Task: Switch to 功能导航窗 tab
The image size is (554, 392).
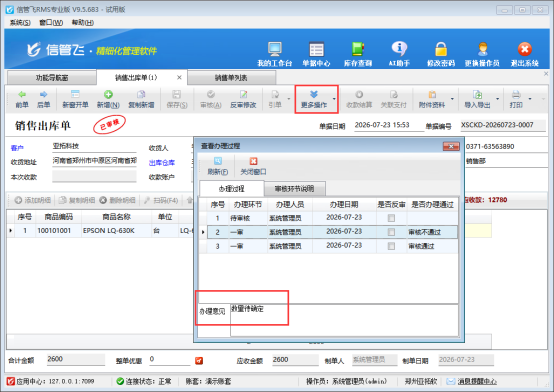Action: [52, 78]
